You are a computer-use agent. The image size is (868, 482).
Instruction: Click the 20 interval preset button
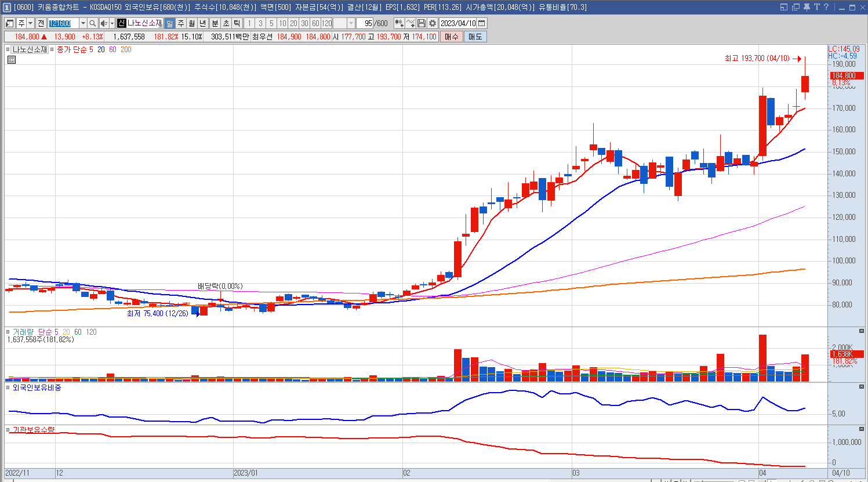pyautogui.click(x=293, y=23)
